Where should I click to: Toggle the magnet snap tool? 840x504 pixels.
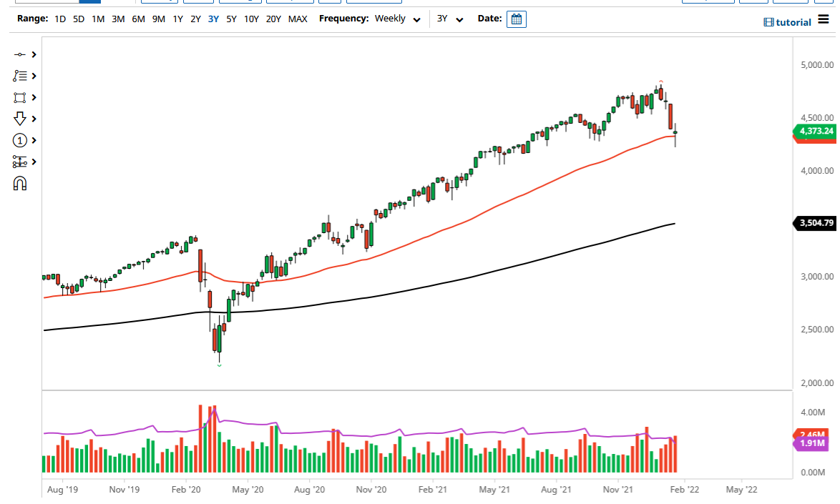pos(19,183)
